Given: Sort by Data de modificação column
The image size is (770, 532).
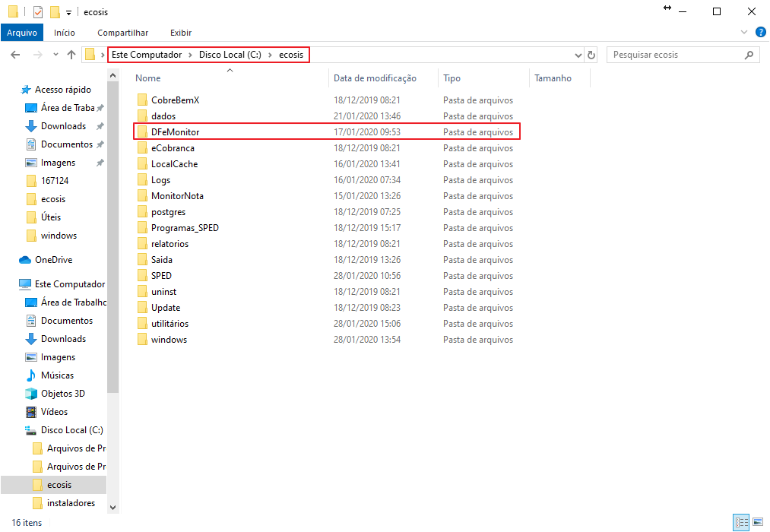Looking at the screenshot, I should pyautogui.click(x=375, y=78).
